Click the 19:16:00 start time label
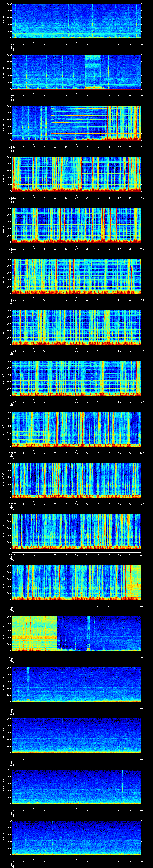The image size is (153, 868). point(12,147)
